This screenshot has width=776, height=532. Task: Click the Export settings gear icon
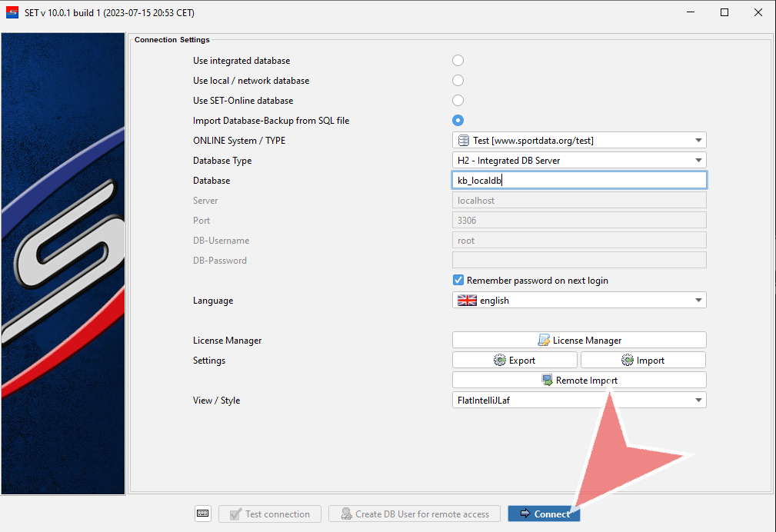500,360
